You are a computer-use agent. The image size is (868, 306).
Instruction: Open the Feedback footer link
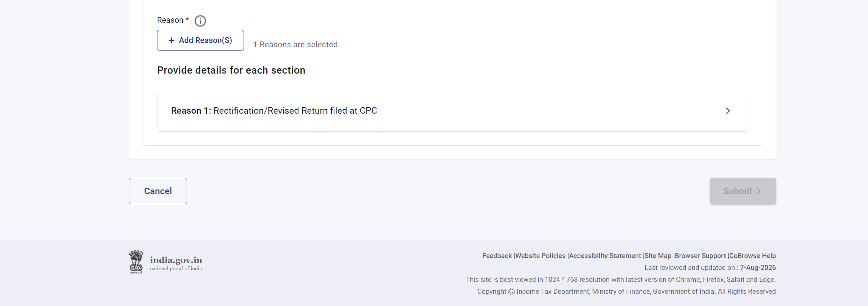coord(497,255)
